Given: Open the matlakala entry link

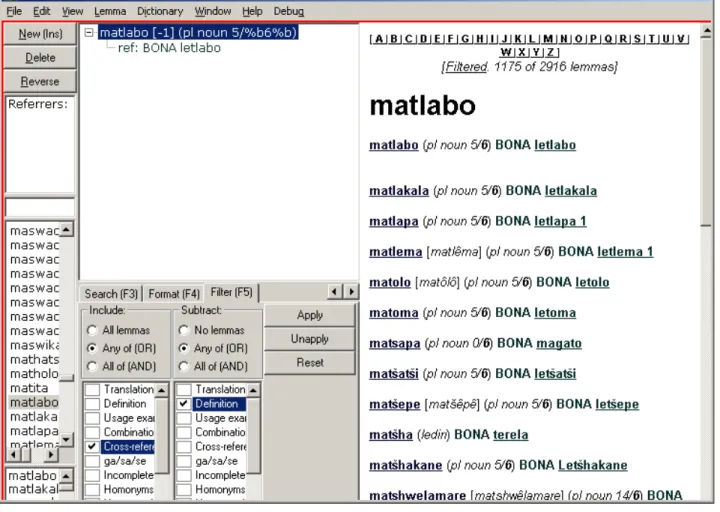Looking at the screenshot, I should coord(399,191).
